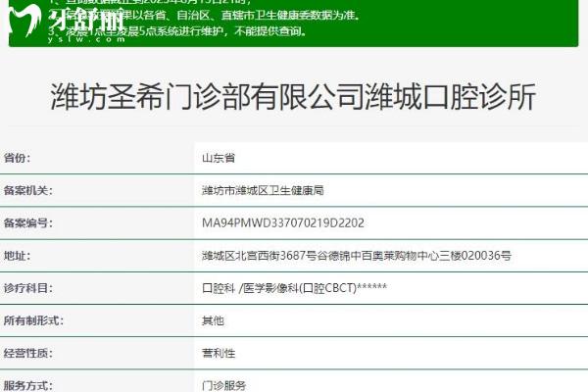Click 潍坊市潍城区卫生健康局 value
This screenshot has height=392, width=588.
[263, 190]
